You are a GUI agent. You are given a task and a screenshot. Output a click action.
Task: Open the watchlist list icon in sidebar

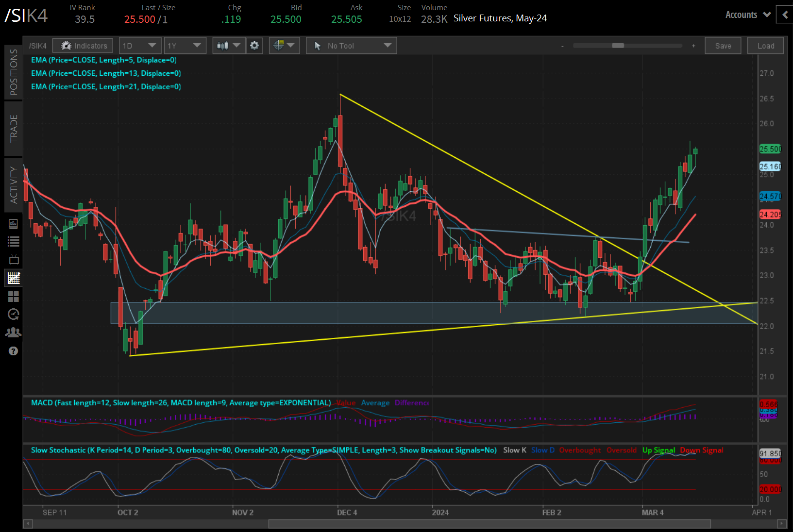tap(14, 241)
